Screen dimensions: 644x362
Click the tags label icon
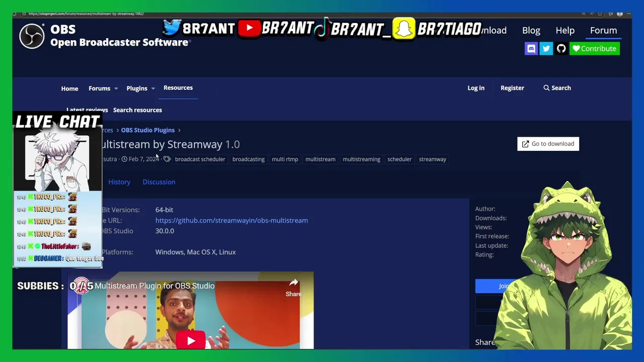167,159
